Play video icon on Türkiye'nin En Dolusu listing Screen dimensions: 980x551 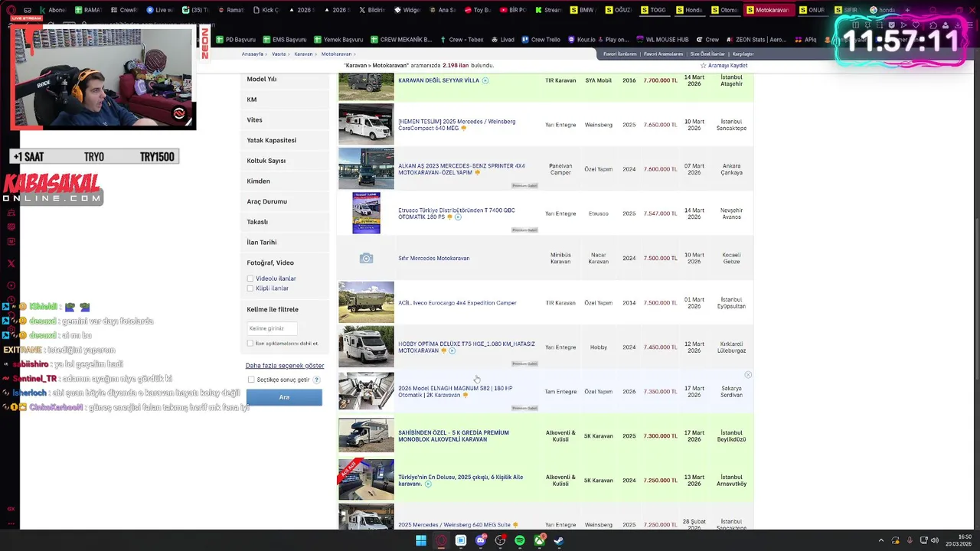pyautogui.click(x=428, y=484)
